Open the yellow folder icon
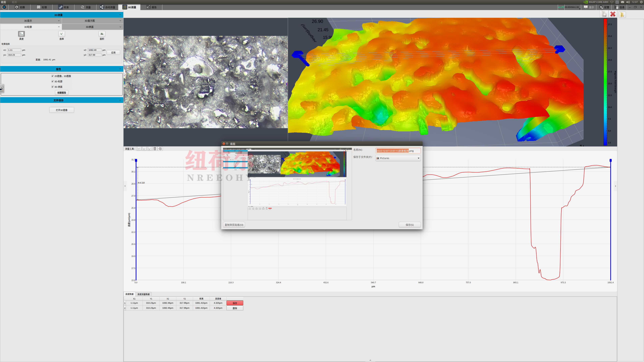 pyautogui.click(x=622, y=15)
